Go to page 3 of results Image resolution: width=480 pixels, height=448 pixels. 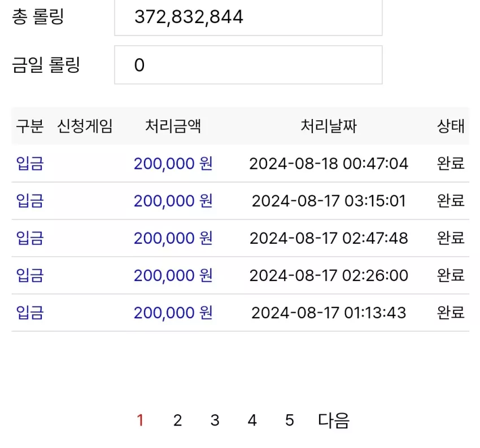tap(215, 420)
